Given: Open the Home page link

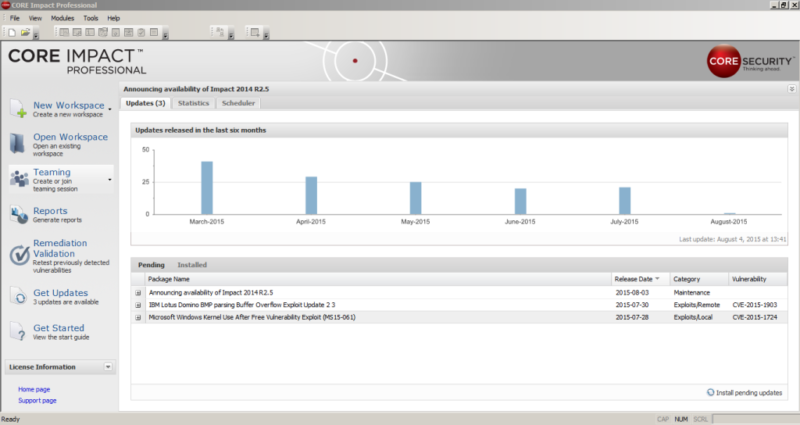Looking at the screenshot, I should [34, 389].
